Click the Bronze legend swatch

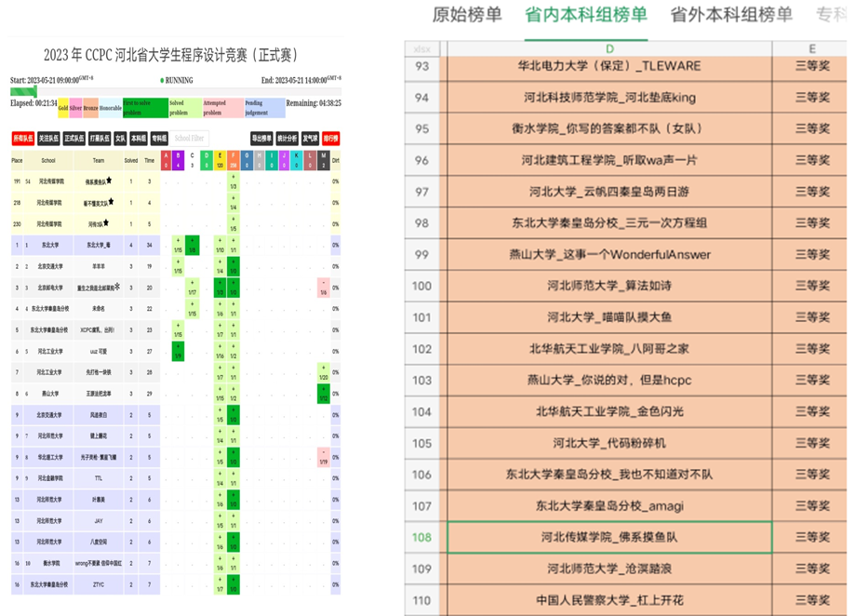(x=90, y=108)
